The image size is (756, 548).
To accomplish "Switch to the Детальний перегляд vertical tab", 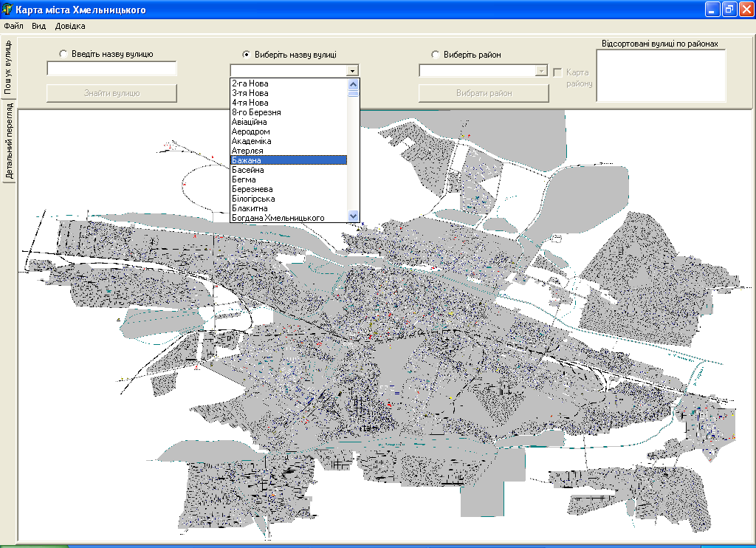I will (x=9, y=141).
